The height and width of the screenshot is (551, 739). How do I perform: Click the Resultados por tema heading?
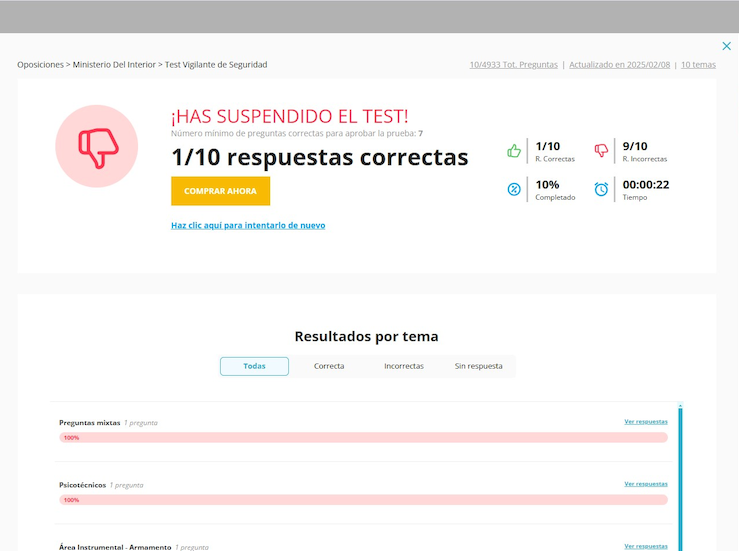pos(366,336)
